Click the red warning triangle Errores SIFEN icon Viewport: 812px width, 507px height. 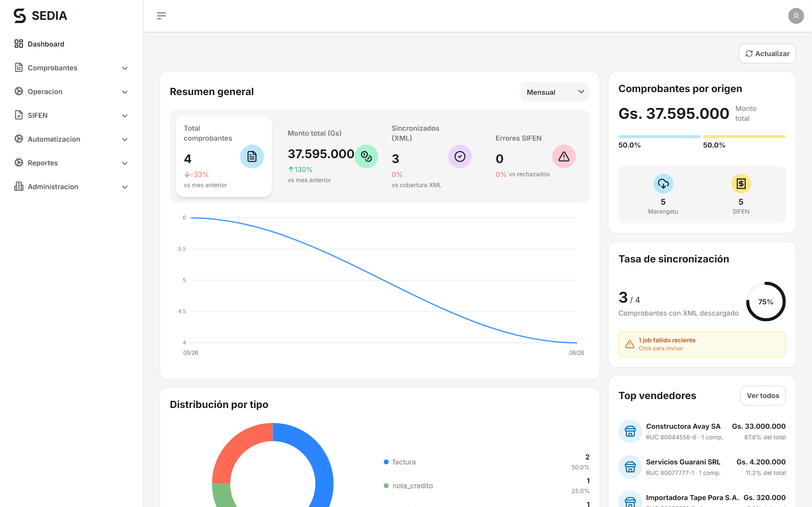[563, 156]
